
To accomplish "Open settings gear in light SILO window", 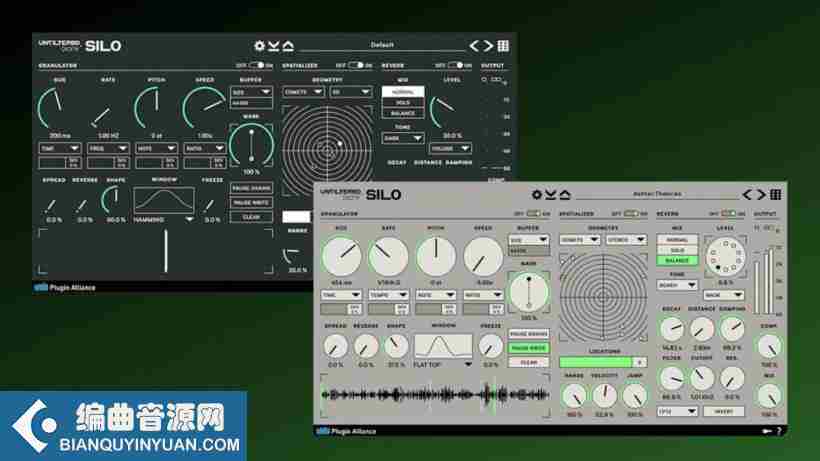I will (x=537, y=194).
